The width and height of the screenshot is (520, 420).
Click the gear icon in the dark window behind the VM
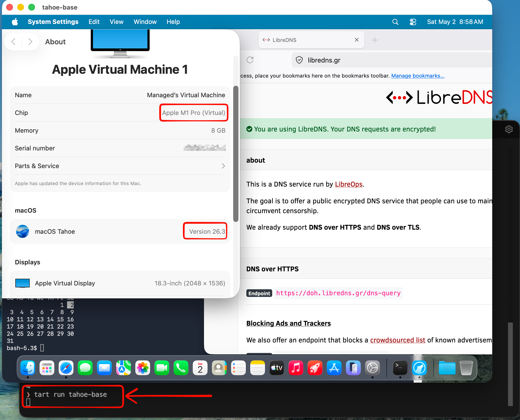click(509, 129)
